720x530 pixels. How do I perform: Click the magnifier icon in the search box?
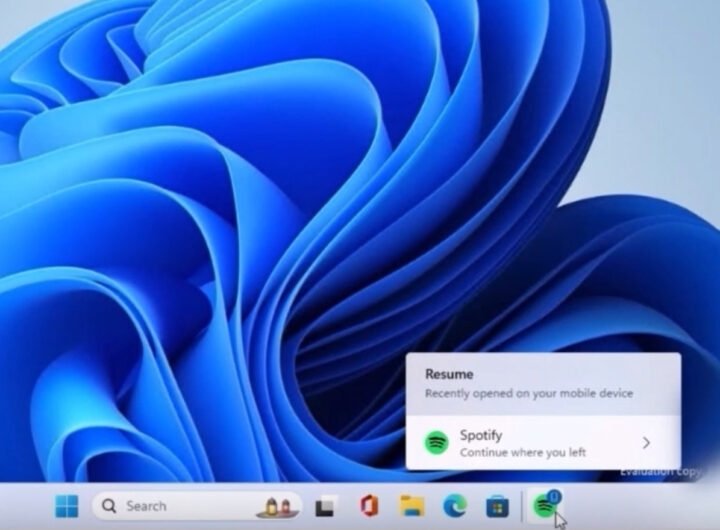pos(109,506)
